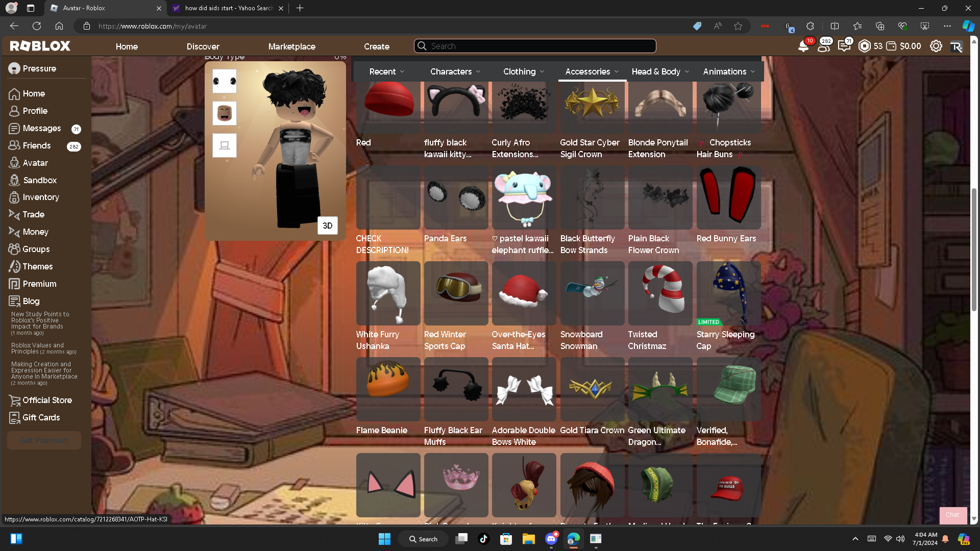Toggle avatar view with 3D button

(x=328, y=226)
